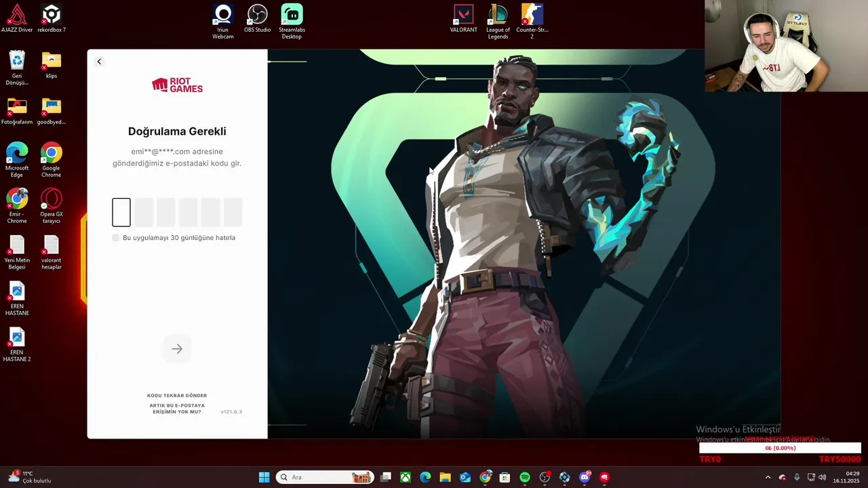Click the first verification code digit box

tap(121, 212)
